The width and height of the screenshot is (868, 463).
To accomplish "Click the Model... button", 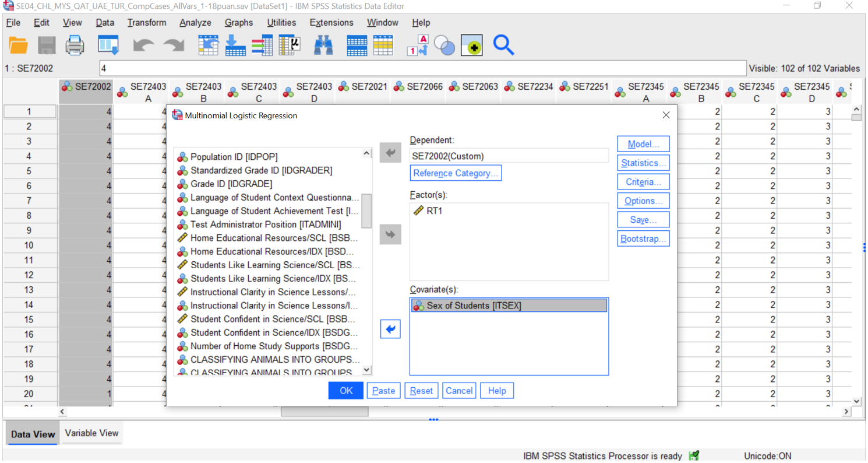I will (x=643, y=144).
